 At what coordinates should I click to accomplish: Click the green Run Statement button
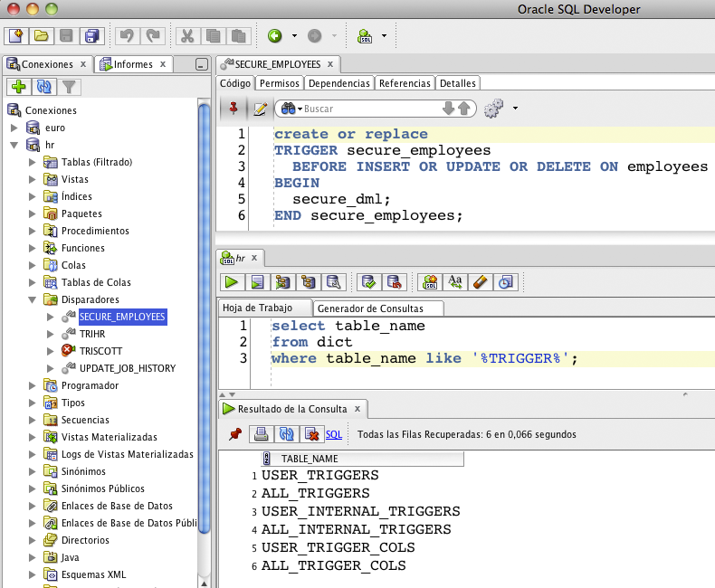(x=232, y=281)
